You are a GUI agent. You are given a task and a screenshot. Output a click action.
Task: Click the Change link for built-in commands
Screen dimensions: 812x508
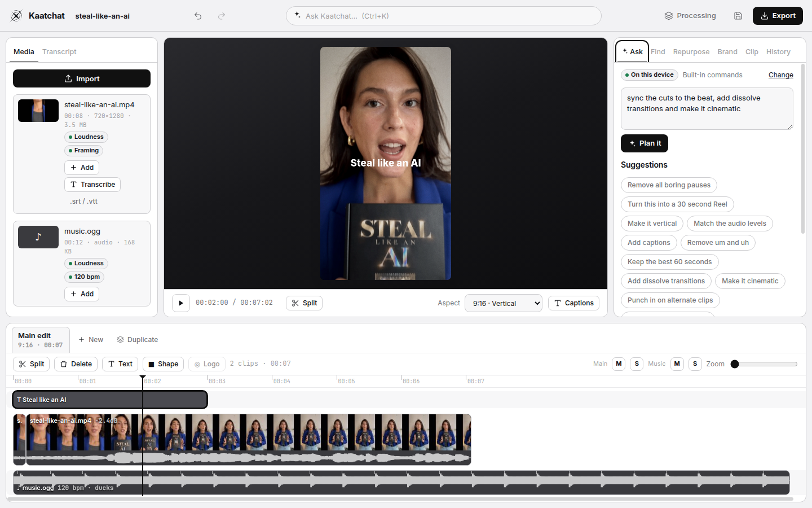(x=781, y=75)
